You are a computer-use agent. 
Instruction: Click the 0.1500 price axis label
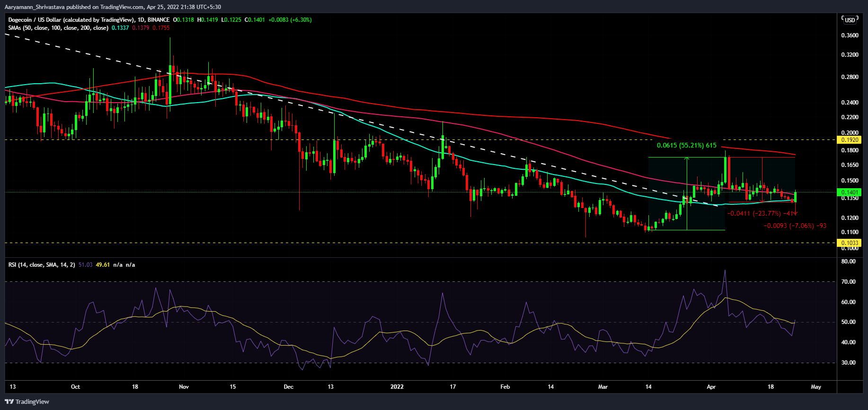pos(850,181)
